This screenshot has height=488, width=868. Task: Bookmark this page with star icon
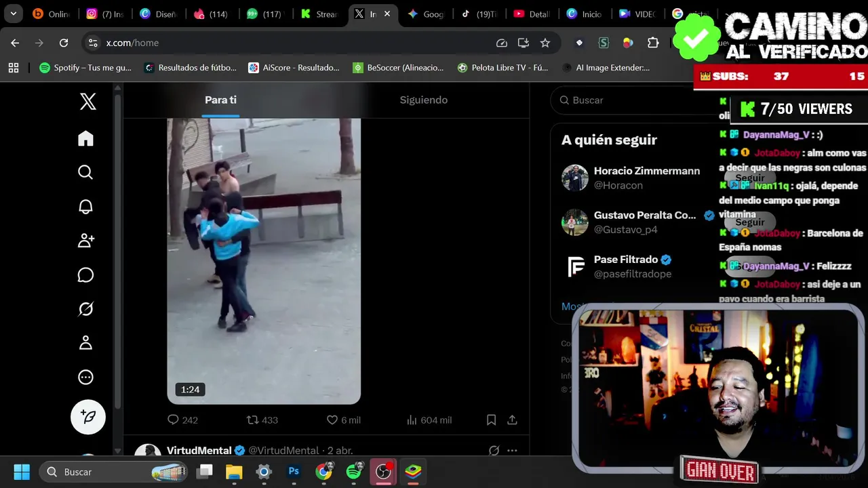pyautogui.click(x=545, y=43)
